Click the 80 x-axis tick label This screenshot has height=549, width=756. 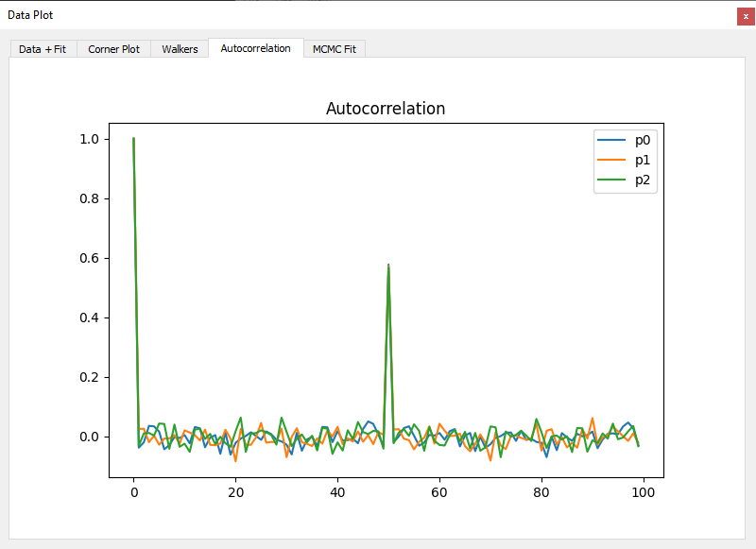(541, 492)
